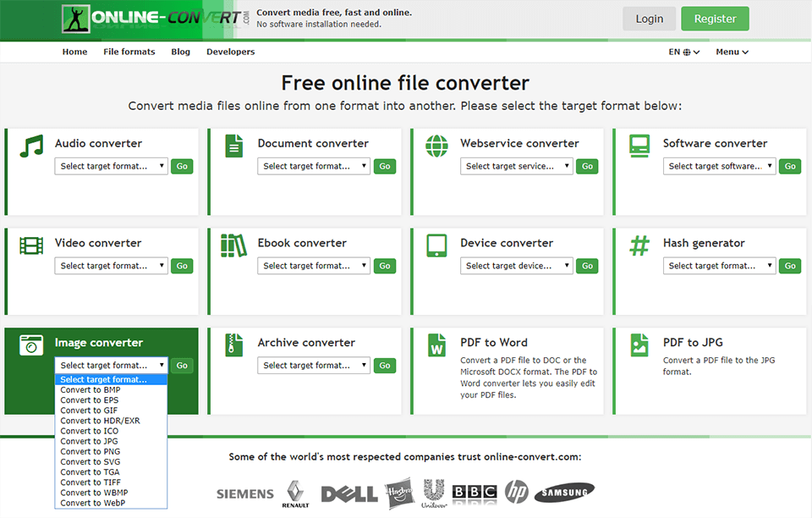Click the PDF to JPG picture icon

point(639,344)
